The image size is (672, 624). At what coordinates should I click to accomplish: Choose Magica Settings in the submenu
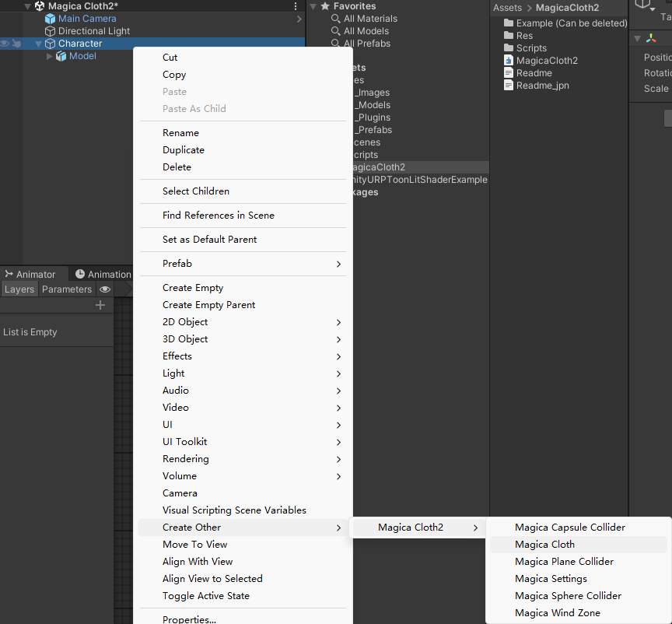pyautogui.click(x=578, y=579)
